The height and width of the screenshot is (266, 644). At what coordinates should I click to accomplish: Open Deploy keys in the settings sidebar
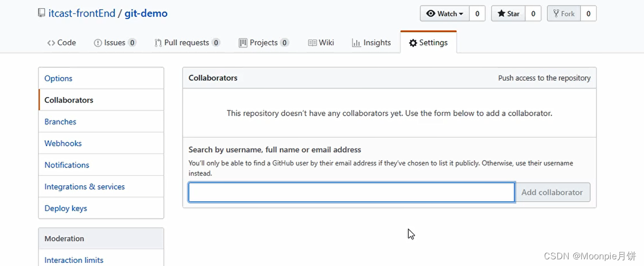(101, 207)
